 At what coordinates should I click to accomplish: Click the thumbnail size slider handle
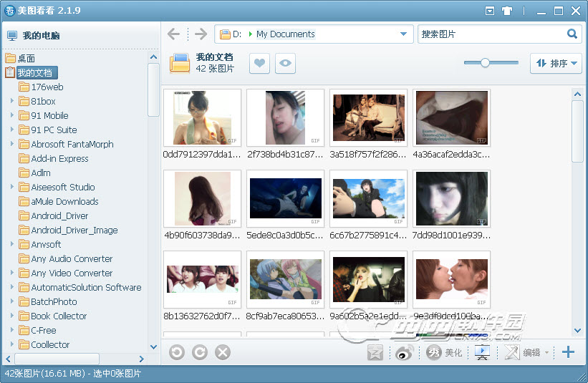point(485,63)
